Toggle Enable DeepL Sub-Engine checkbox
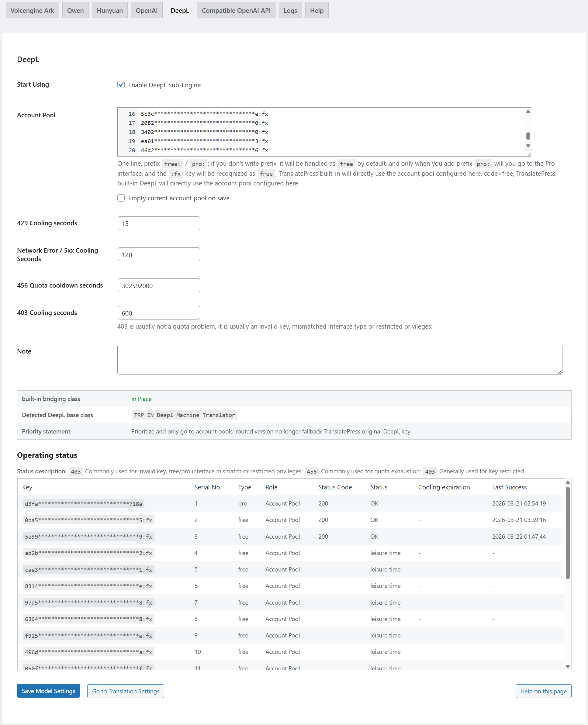 click(x=121, y=85)
